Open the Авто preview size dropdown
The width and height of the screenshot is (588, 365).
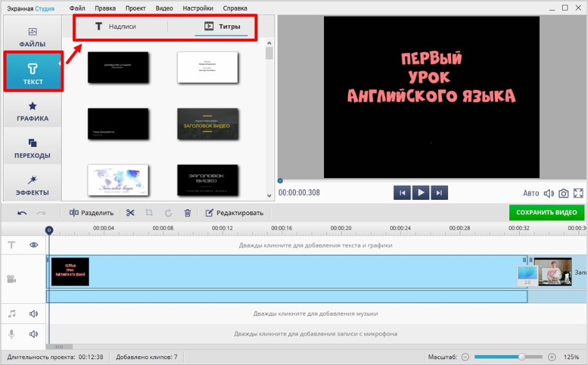click(531, 193)
